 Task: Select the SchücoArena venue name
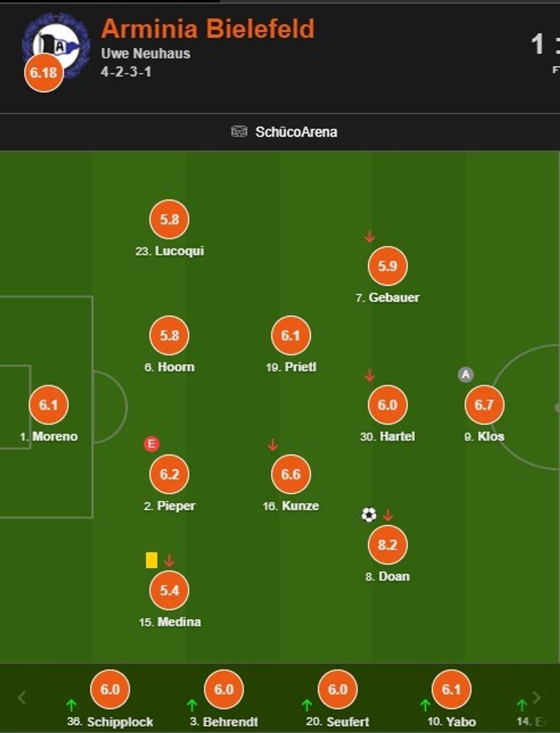tap(296, 132)
